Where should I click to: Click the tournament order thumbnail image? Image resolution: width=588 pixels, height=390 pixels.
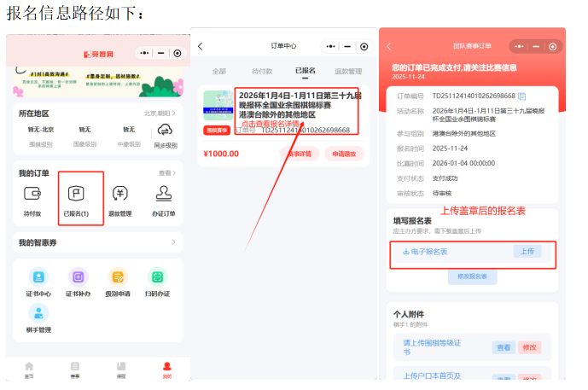pos(217,107)
